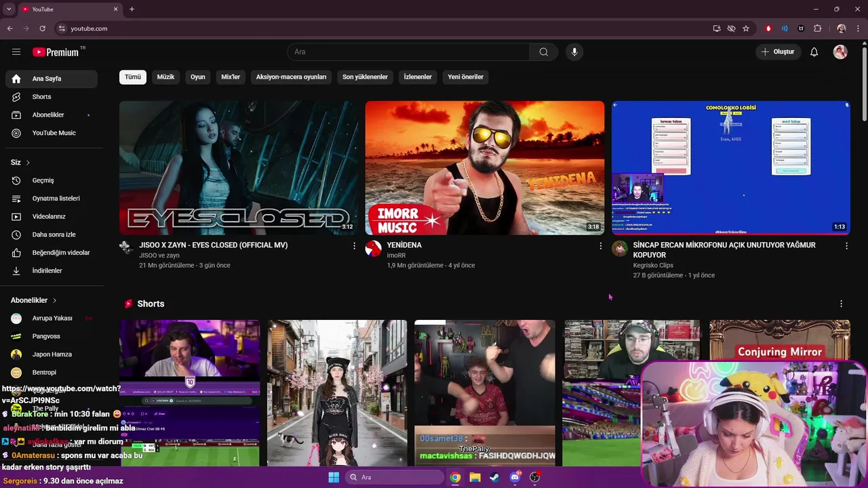Select the Mix'ler filter chip

coord(231,77)
